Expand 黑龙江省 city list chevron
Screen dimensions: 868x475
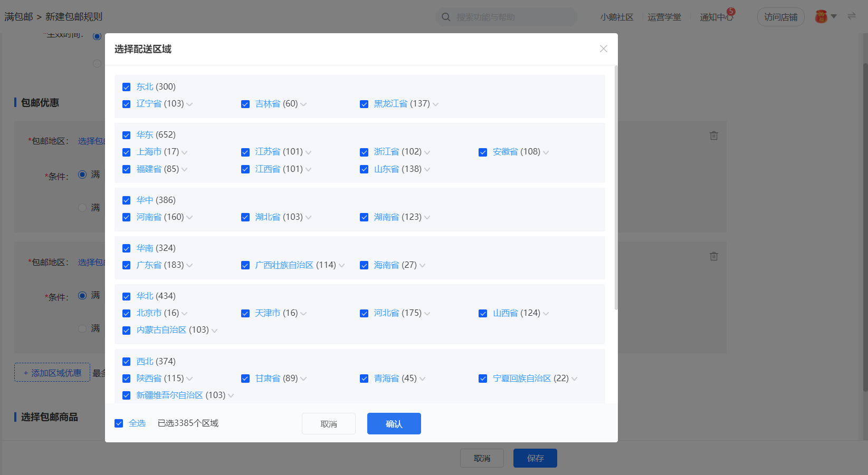tap(435, 104)
